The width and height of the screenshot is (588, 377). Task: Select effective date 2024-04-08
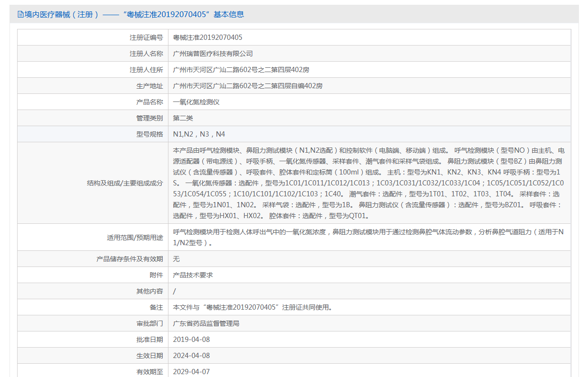191,356
